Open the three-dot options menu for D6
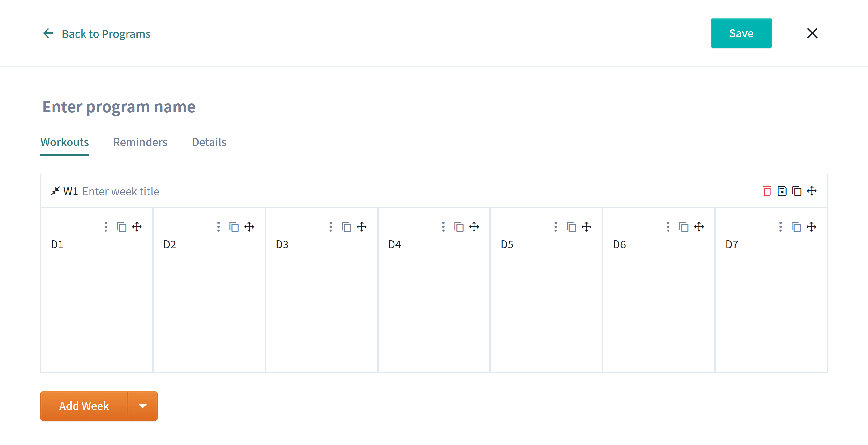Screen dimensions: 868x445 point(668,227)
